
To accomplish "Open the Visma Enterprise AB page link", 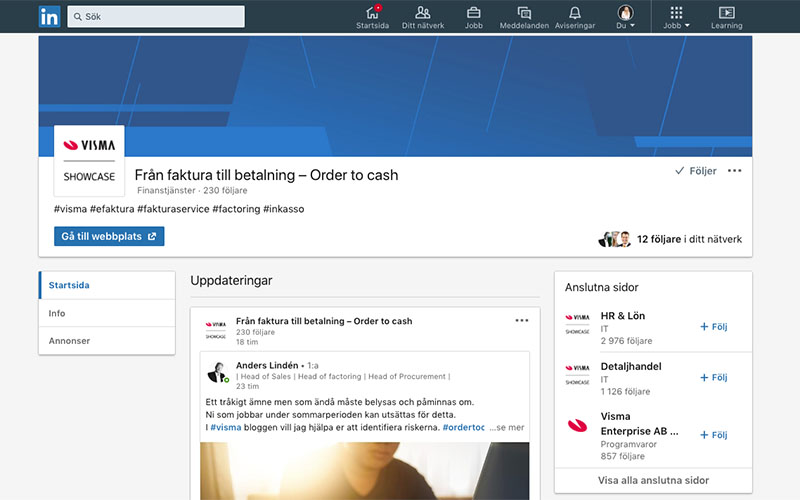I will click(639, 424).
